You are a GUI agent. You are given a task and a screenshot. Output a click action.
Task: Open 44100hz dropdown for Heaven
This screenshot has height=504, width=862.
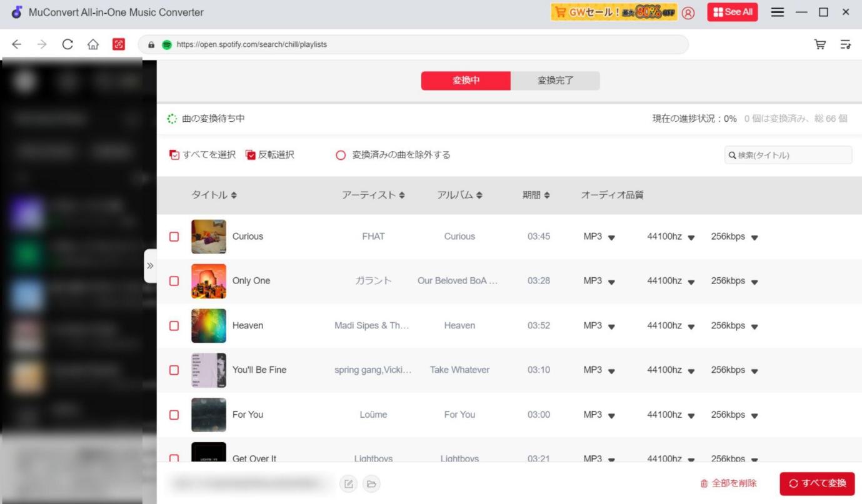[x=671, y=325]
